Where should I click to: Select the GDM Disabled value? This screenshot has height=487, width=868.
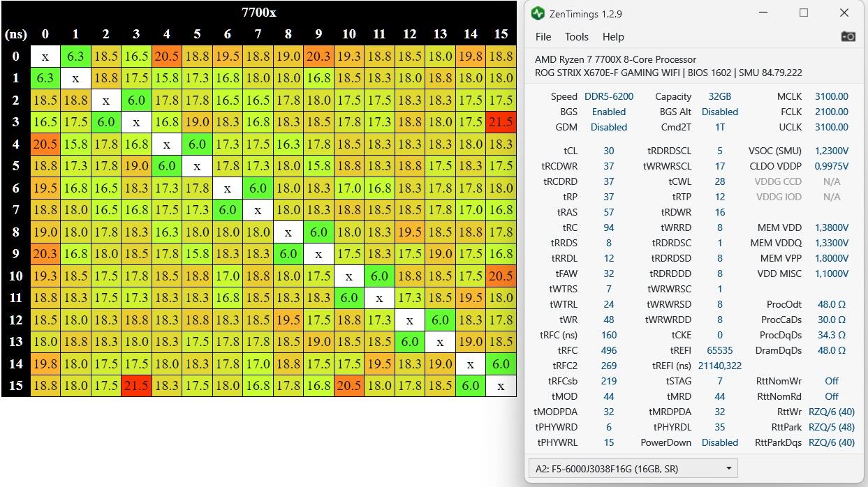coord(609,127)
